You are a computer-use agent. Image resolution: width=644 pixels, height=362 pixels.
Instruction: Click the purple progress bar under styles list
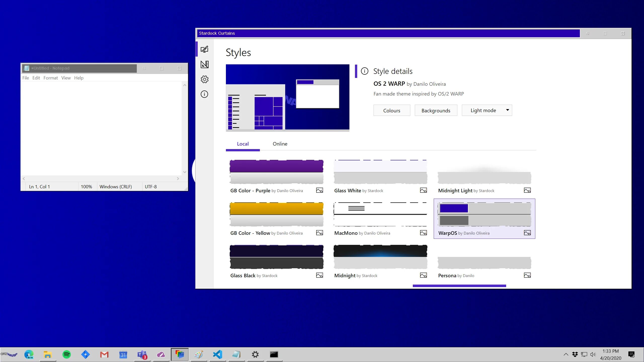[x=459, y=286]
